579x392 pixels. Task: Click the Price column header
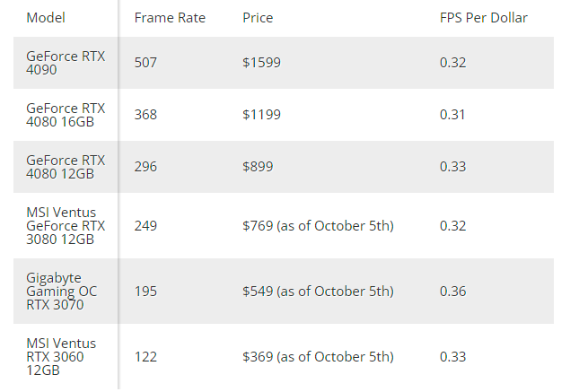click(x=258, y=18)
